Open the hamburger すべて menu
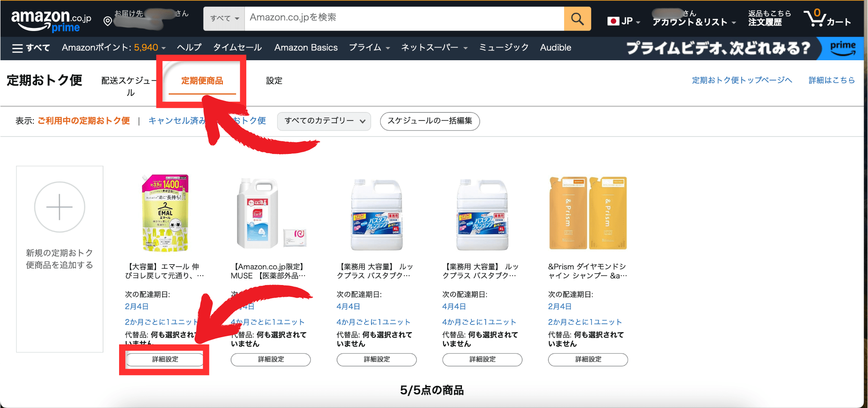Viewport: 868px width, 408px height. [31, 48]
